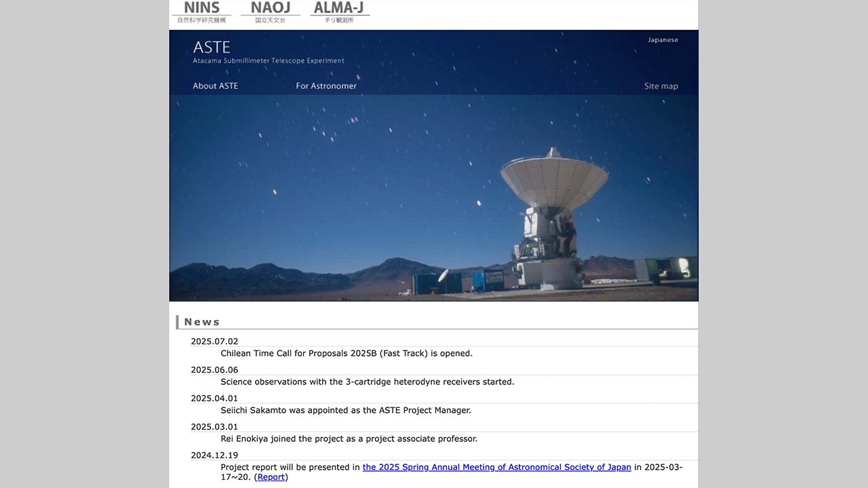
Task: Click the Chilean Time Call for Proposals entry
Action: (347, 353)
